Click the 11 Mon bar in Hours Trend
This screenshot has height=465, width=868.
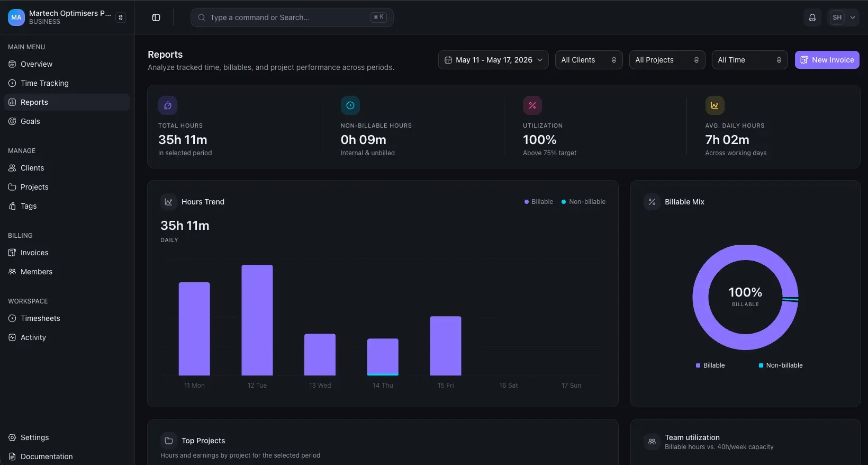coord(194,329)
